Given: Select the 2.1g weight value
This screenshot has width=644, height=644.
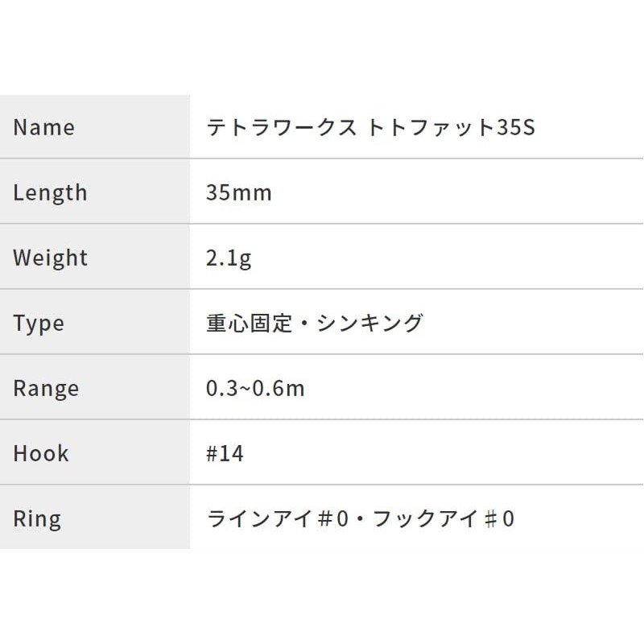Looking at the screenshot, I should (229, 258).
